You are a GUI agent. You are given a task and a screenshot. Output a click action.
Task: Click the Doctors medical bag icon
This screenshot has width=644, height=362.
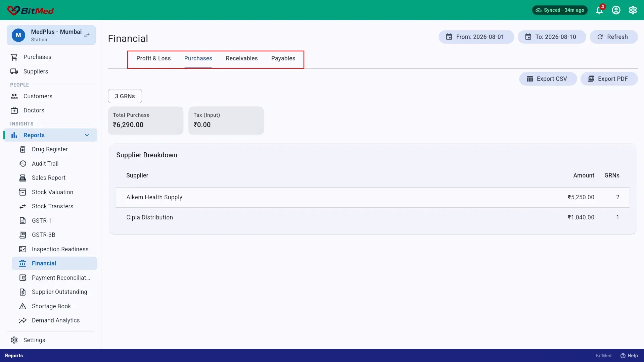coord(14,110)
